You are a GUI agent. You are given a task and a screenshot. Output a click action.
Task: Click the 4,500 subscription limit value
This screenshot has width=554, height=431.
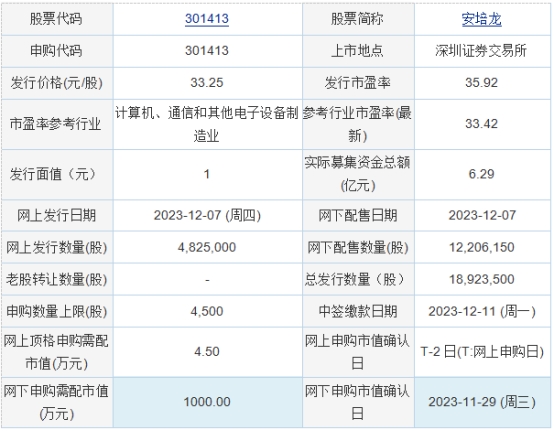click(x=207, y=312)
